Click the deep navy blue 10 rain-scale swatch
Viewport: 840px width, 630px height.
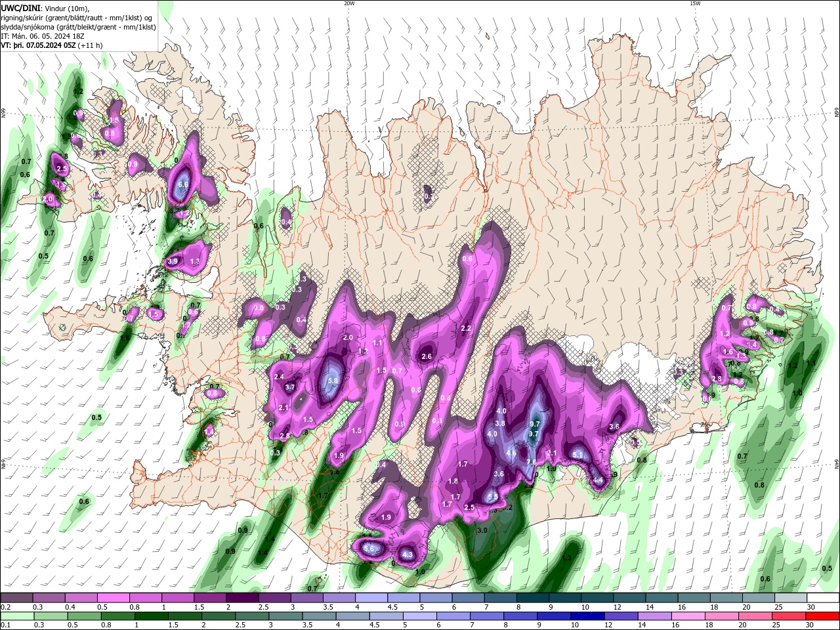(587, 616)
